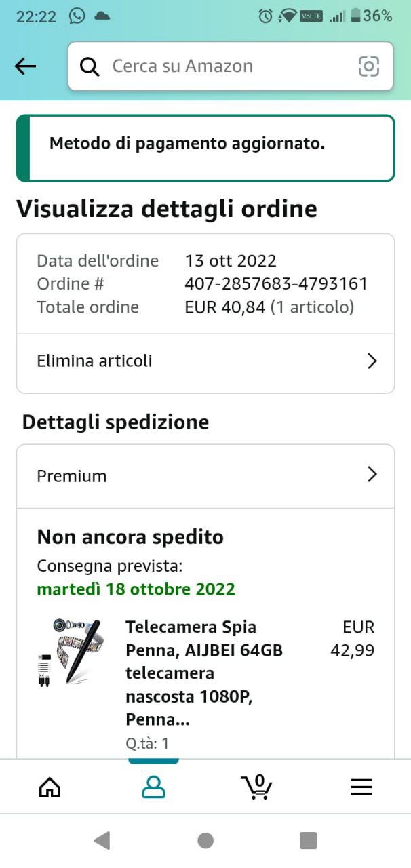Open the shopping cart icon

[256, 786]
